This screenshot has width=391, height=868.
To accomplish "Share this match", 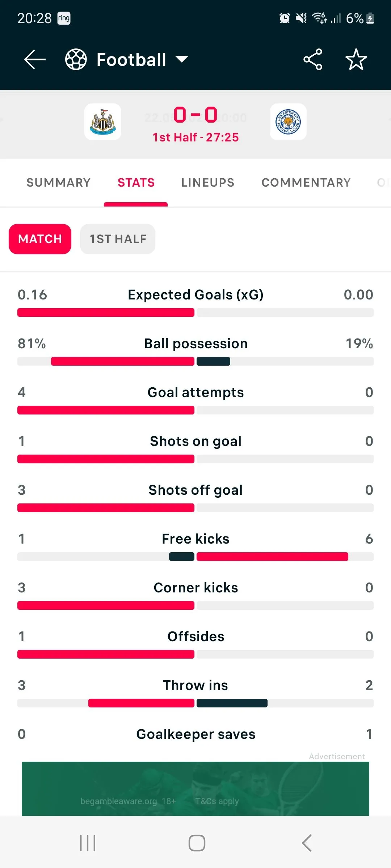I will (313, 60).
